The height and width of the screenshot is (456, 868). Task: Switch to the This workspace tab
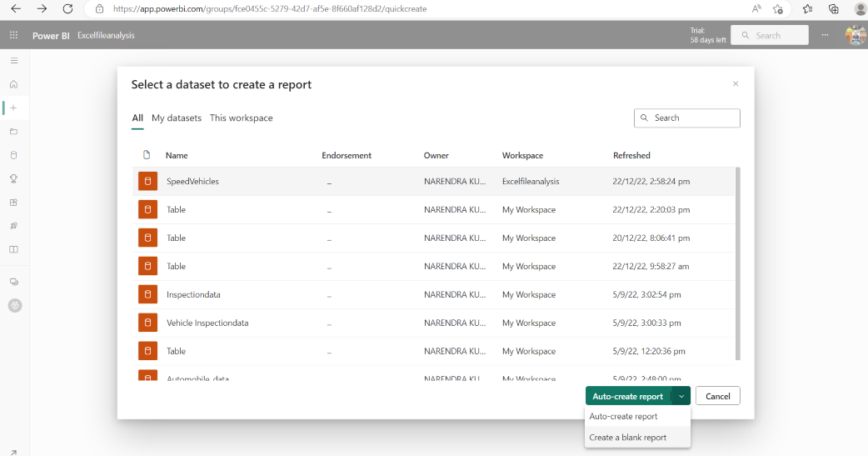click(x=241, y=118)
